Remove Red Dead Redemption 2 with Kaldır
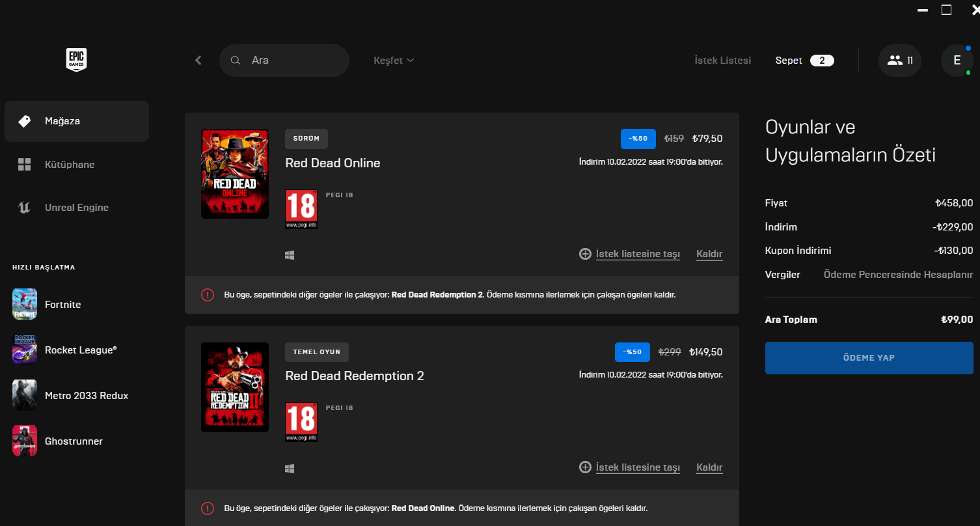The image size is (980, 526). 709,467
